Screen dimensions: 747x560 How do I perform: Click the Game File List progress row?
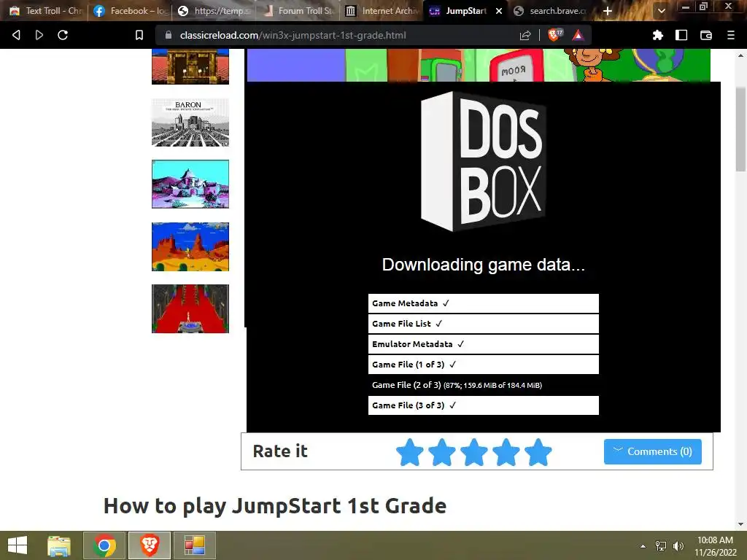[483, 324]
